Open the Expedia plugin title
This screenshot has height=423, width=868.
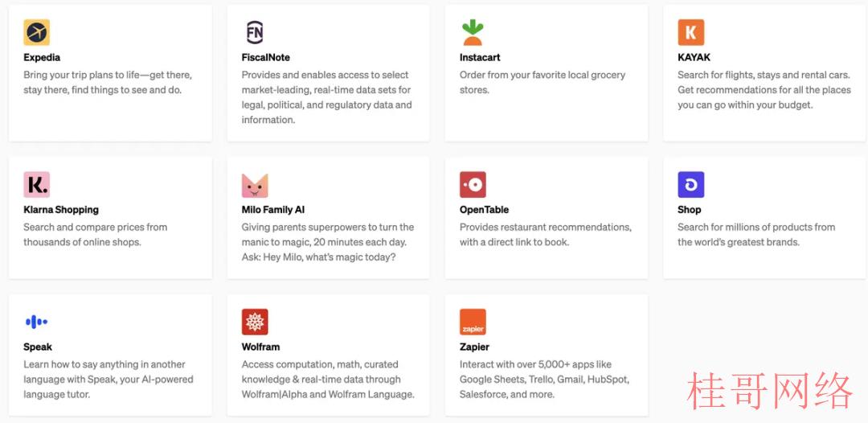pyautogui.click(x=42, y=58)
